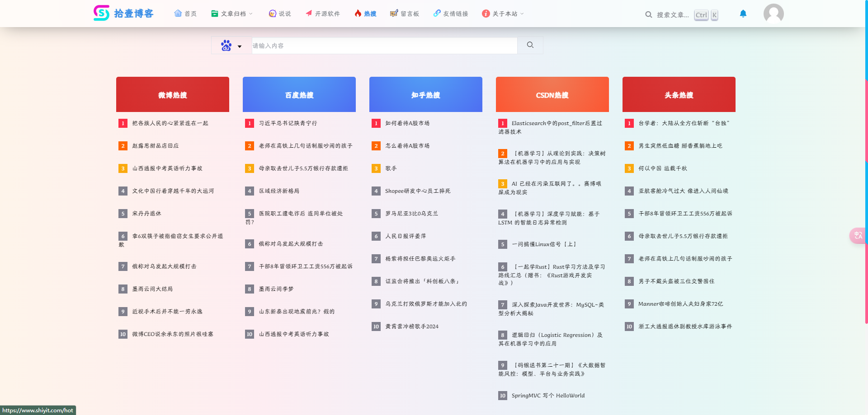Image resolution: width=868 pixels, height=415 pixels.
Task: Open Manner咖啡创始人夫妇身家72亿
Action: tap(681, 304)
